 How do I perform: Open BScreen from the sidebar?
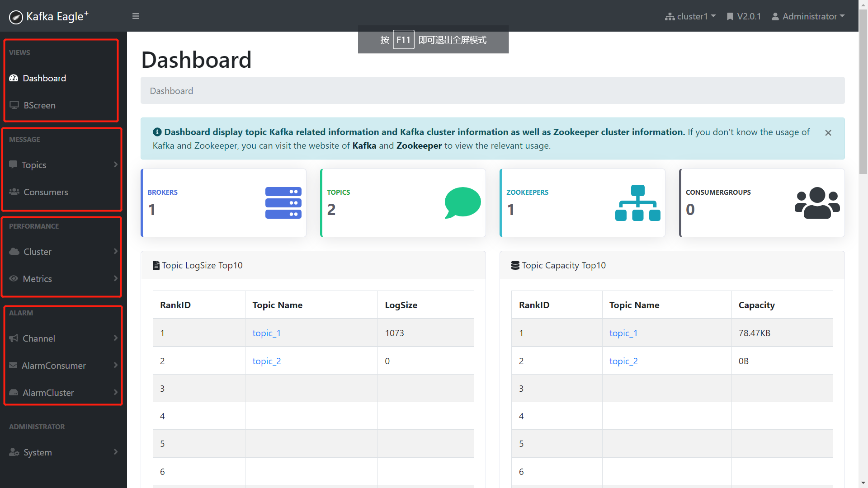pyautogui.click(x=39, y=105)
